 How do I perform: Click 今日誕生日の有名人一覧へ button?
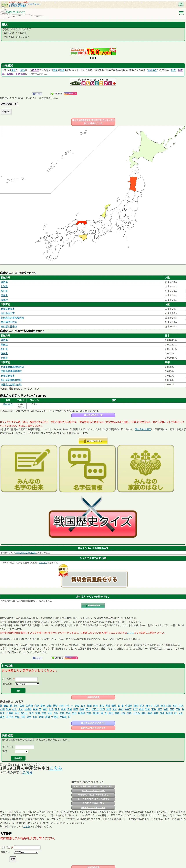pos(93,803)
